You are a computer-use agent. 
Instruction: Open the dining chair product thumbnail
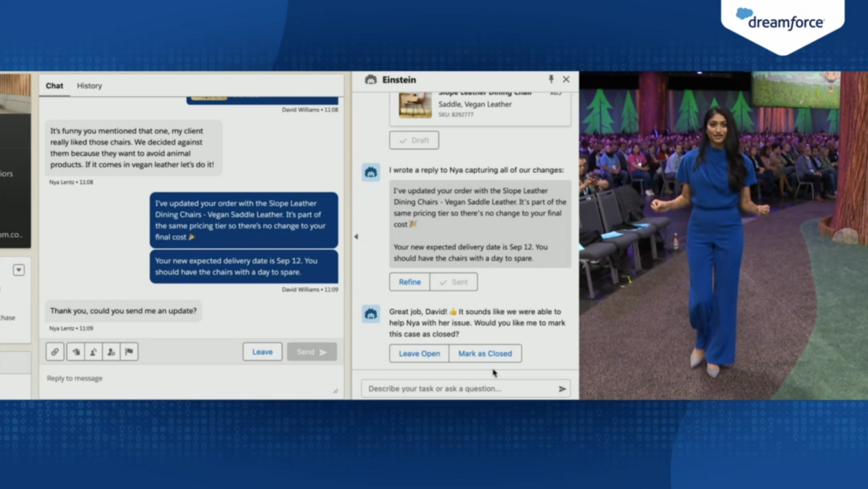pyautogui.click(x=415, y=104)
